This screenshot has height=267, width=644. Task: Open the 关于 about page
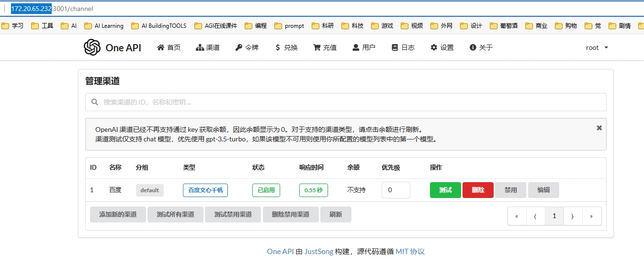pos(481,47)
